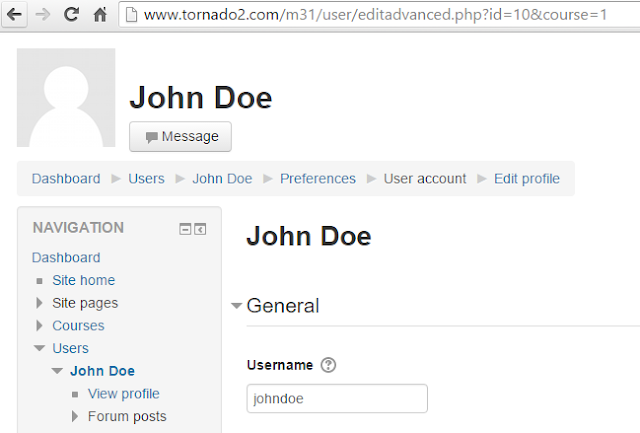Click the Username text field
The height and width of the screenshot is (433, 640).
[x=337, y=398]
